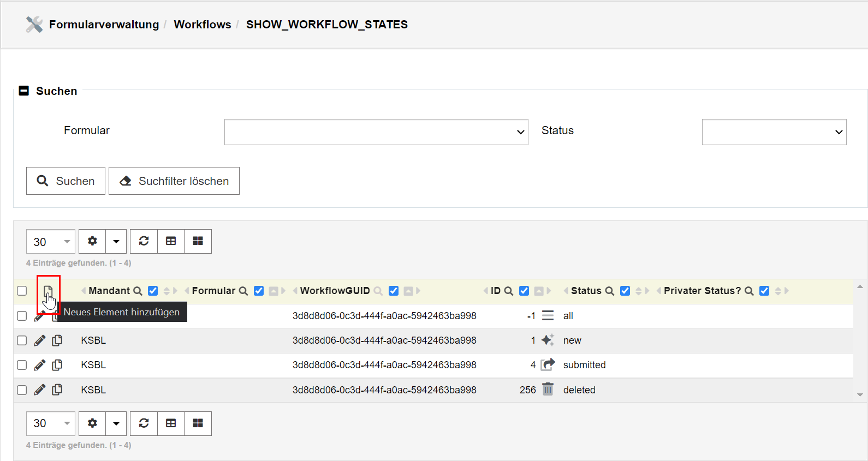Collapse the Suchen search panel
Viewport: 868px width, 461px height.
[24, 91]
